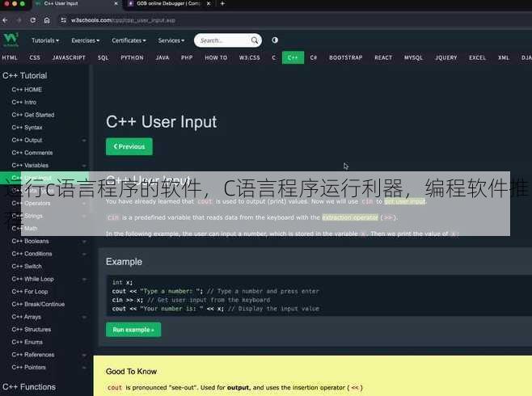Click browser forward arrow
The height and width of the screenshot is (396, 532).
pos(19,20)
